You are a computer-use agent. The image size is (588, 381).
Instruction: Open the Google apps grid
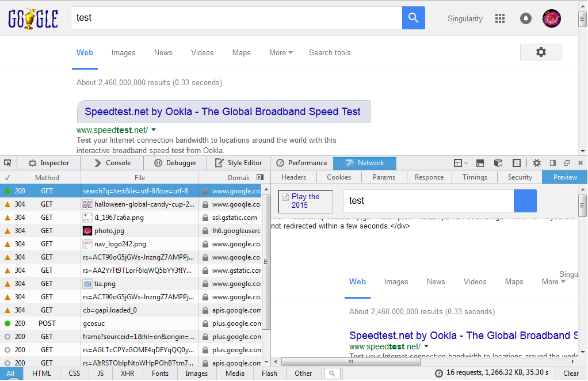(500, 18)
